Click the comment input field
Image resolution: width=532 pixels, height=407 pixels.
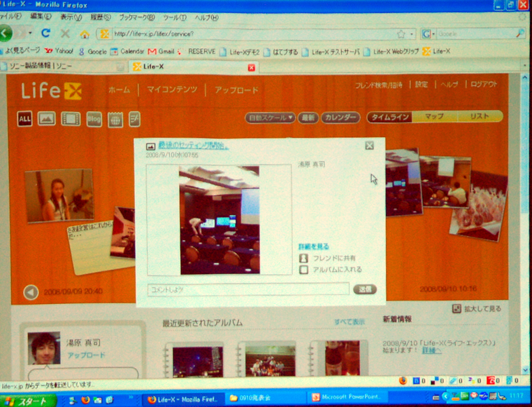click(x=248, y=290)
